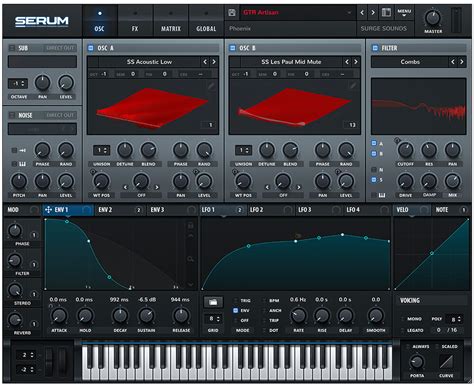The width and height of the screenshot is (474, 386).
Task: Switch to the FX tab
Action: coord(135,21)
